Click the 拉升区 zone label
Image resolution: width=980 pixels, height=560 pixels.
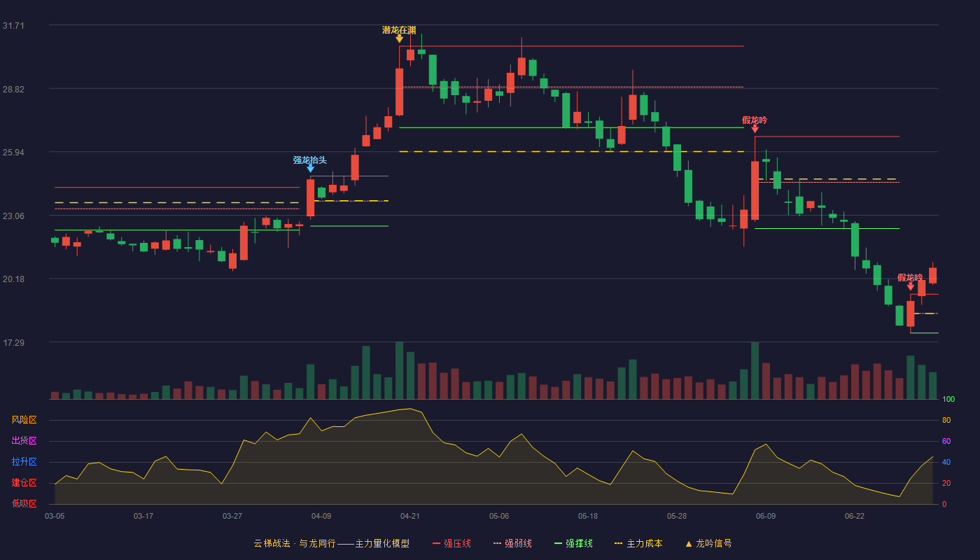(24, 462)
